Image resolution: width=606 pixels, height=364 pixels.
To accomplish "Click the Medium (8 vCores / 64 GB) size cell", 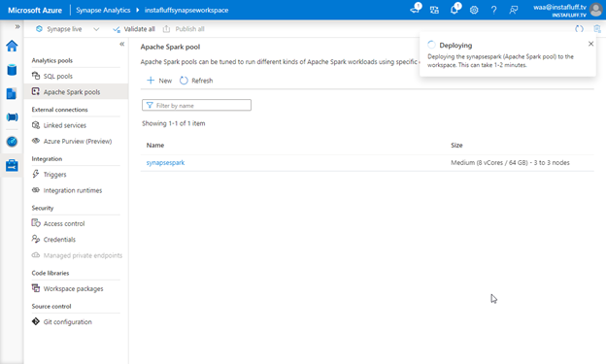I will [x=510, y=163].
